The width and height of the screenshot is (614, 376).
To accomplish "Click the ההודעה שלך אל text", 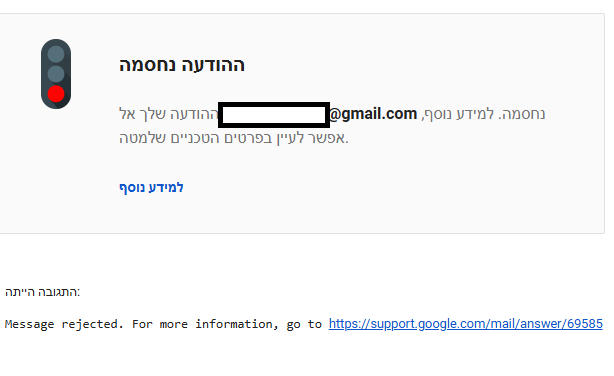I will [x=168, y=114].
